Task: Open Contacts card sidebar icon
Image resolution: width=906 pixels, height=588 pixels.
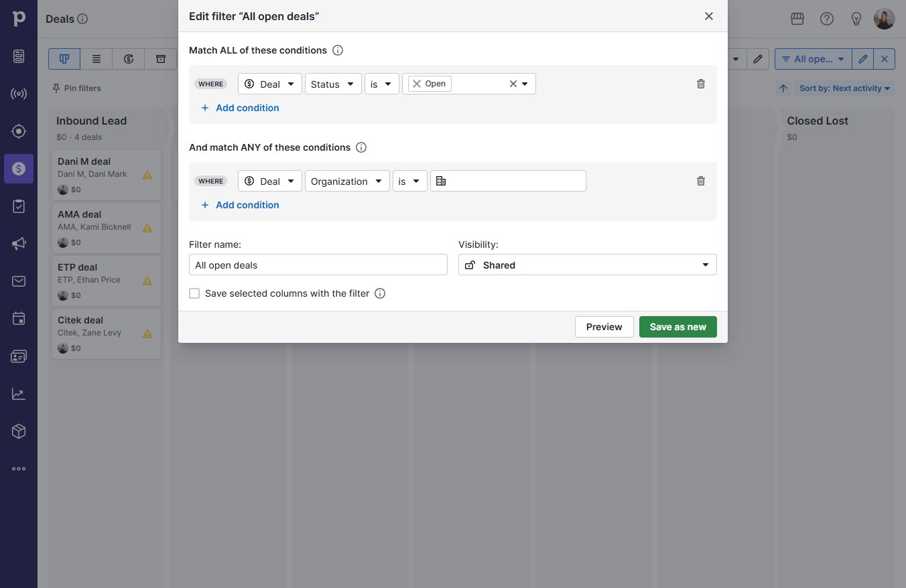Action: point(19,356)
